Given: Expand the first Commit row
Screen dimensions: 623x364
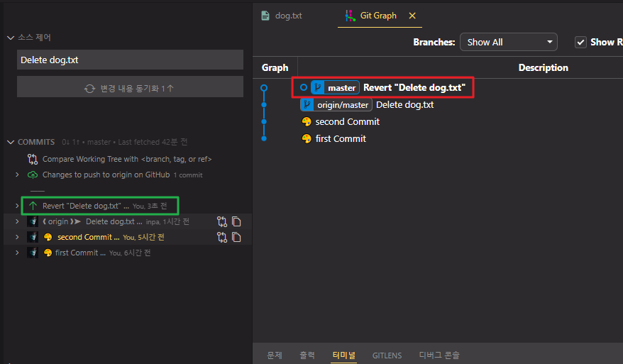Looking at the screenshot, I should (17, 253).
